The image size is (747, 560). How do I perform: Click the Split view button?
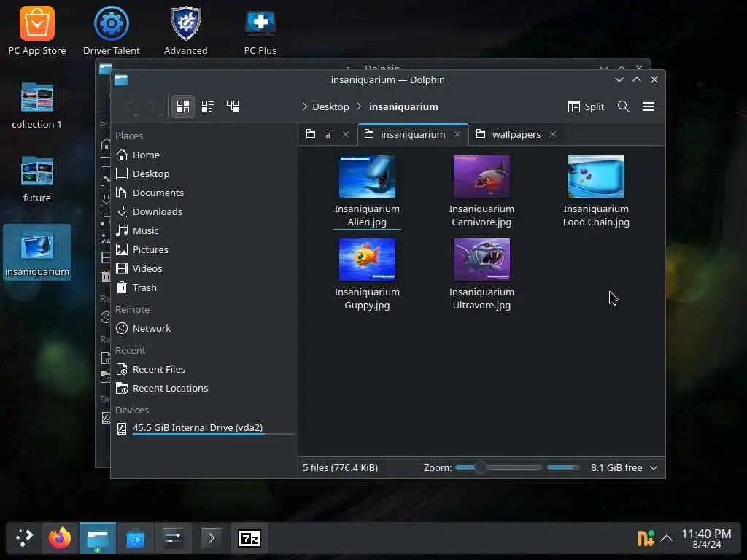click(x=586, y=106)
